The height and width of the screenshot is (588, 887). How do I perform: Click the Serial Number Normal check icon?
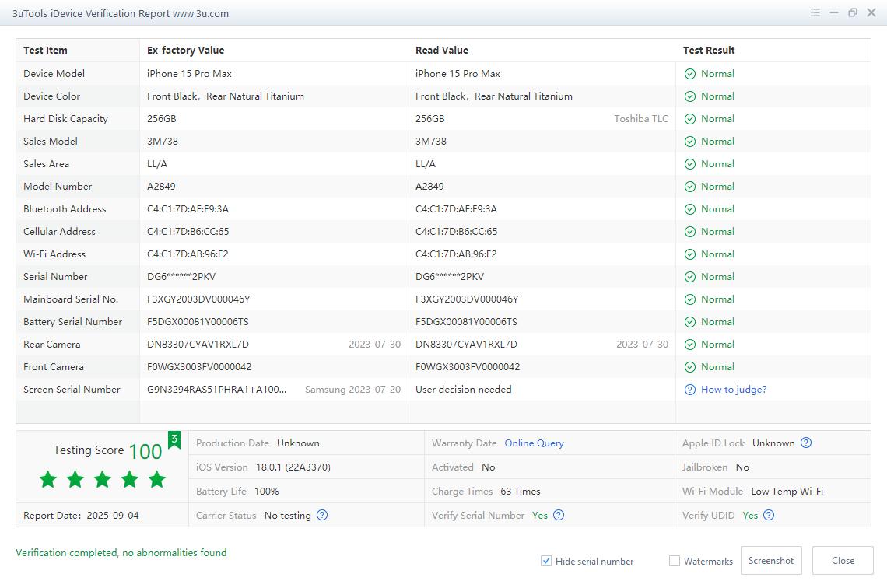[x=690, y=277]
